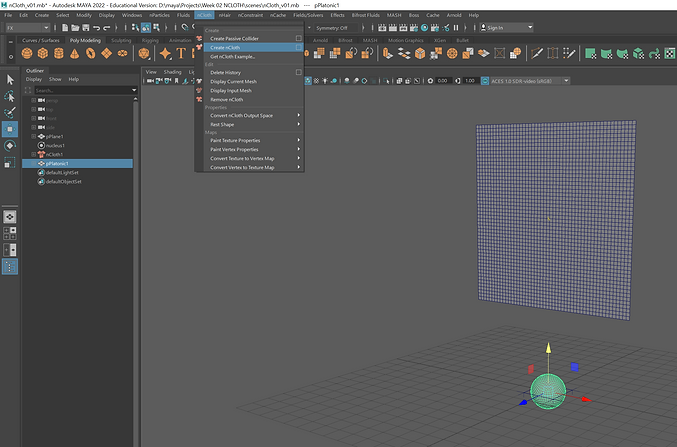Click the super shape star icon
This screenshot has width=677, height=447.
(165, 54)
